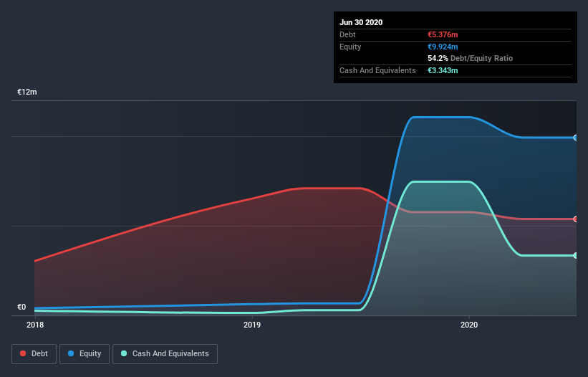The image size is (588, 377).
Task: Click the blue Equity data point marker
Action: coord(576,138)
